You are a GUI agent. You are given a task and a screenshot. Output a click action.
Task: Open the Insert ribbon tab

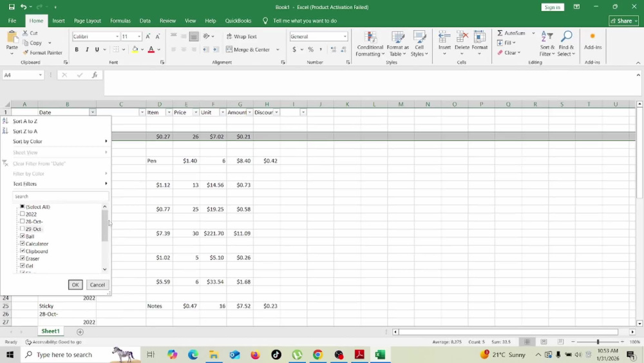(59, 21)
